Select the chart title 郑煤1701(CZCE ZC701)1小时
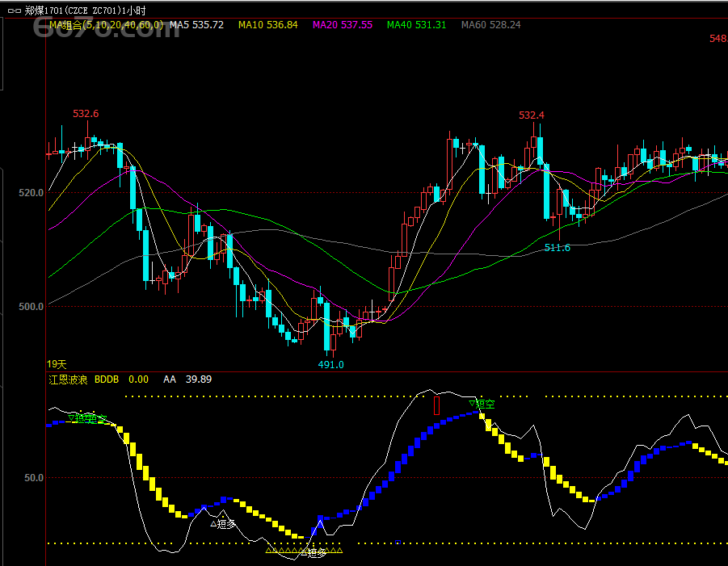The height and width of the screenshot is (566, 728). (x=85, y=10)
